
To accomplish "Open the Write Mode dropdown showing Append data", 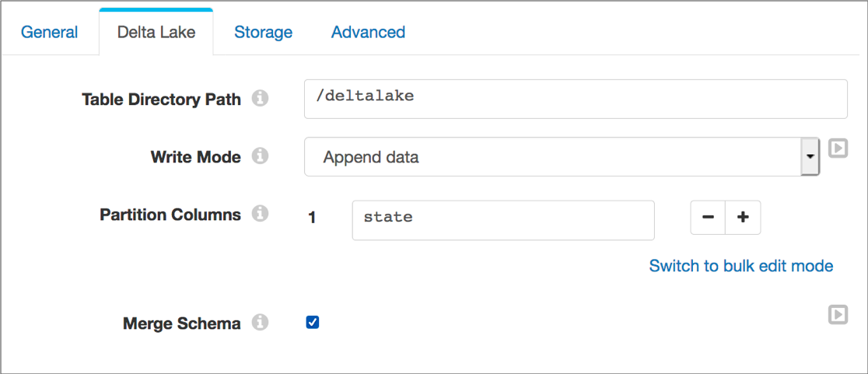I will pos(552,157).
